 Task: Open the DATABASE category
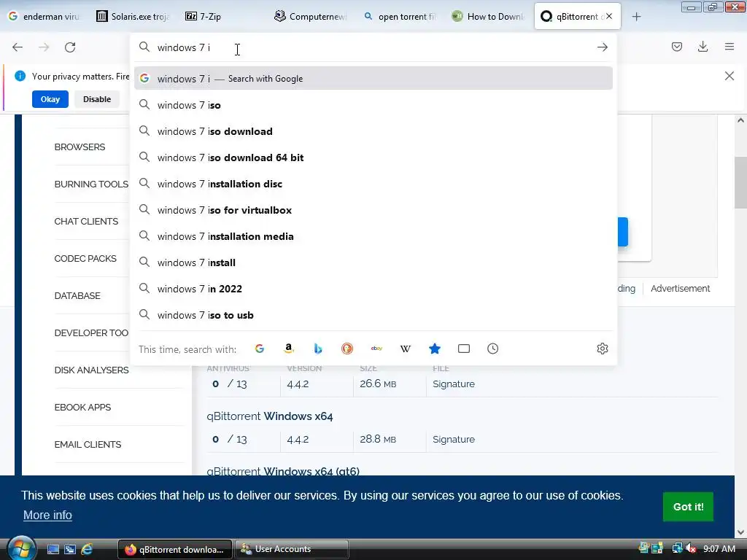[x=77, y=296]
